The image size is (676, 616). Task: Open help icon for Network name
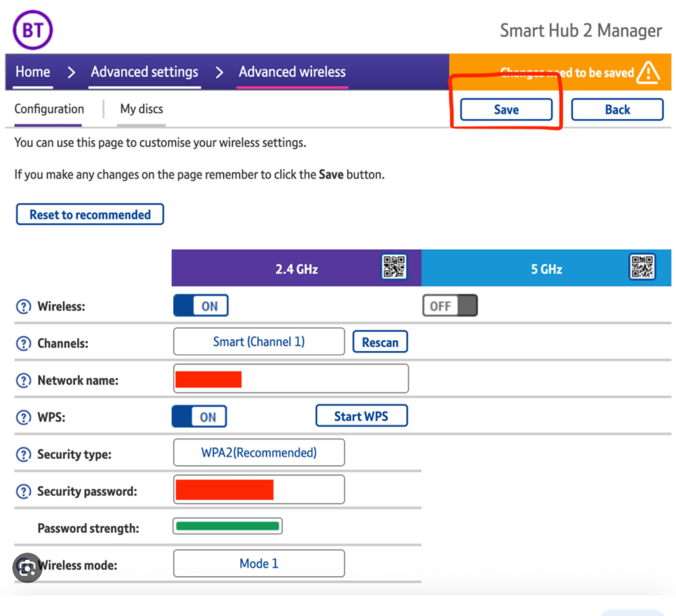(x=24, y=381)
